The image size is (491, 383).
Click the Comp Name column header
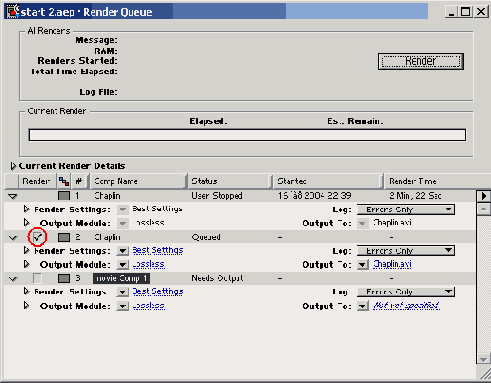(x=138, y=181)
